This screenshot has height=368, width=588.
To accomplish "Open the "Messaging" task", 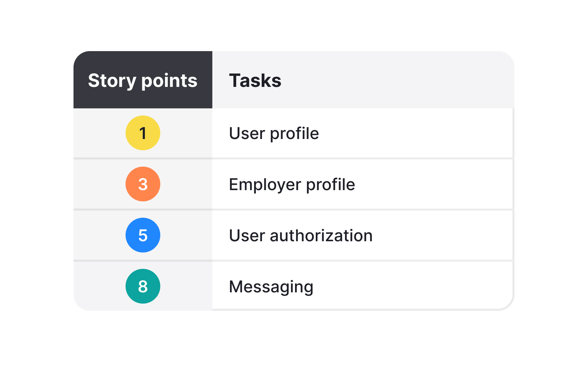I will click(271, 287).
